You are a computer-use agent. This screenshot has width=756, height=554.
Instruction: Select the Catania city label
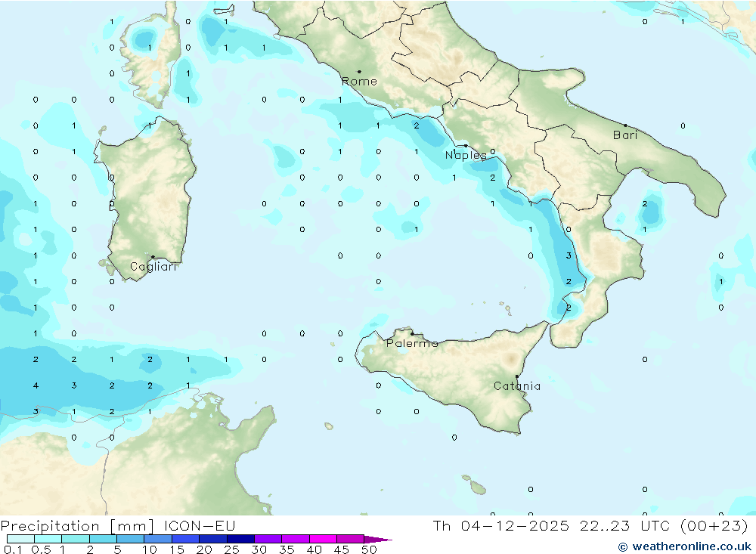coord(517,385)
